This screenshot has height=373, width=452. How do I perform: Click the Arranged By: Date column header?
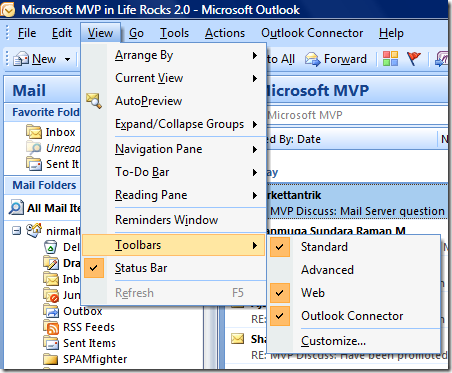pos(351,139)
